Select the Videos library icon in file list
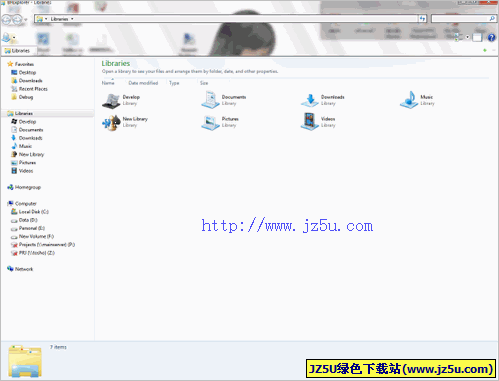This screenshot has height=381, width=499. point(310,122)
